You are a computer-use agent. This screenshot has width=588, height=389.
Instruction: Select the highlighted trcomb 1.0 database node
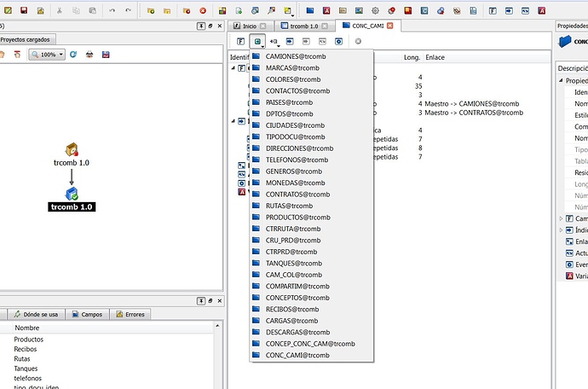[x=72, y=206]
